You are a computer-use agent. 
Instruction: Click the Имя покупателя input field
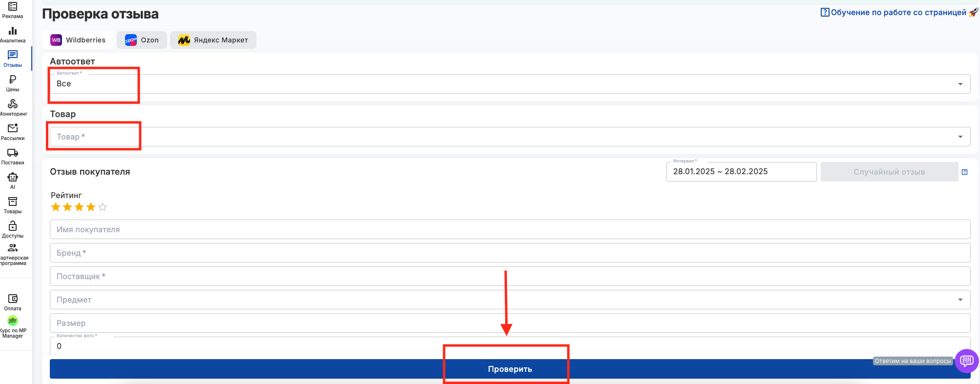click(x=510, y=229)
